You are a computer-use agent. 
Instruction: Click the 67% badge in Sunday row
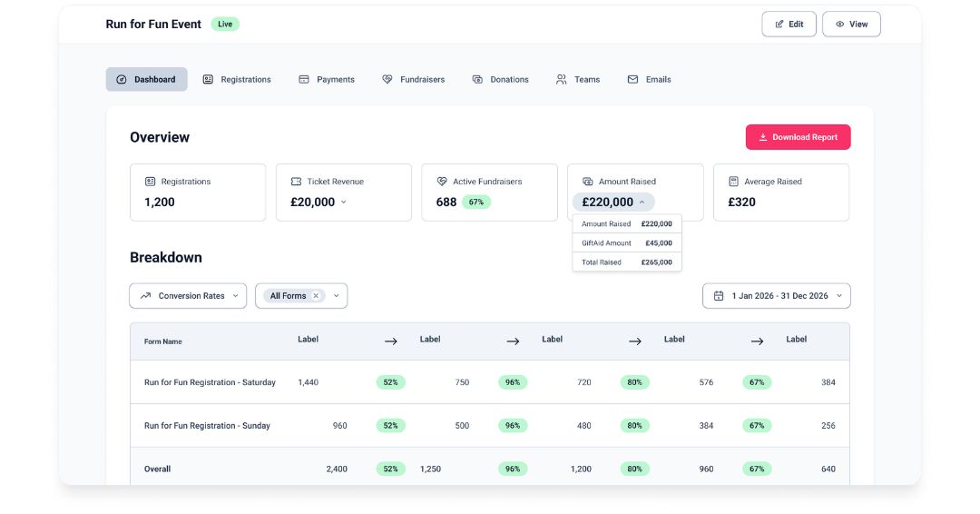coord(757,426)
